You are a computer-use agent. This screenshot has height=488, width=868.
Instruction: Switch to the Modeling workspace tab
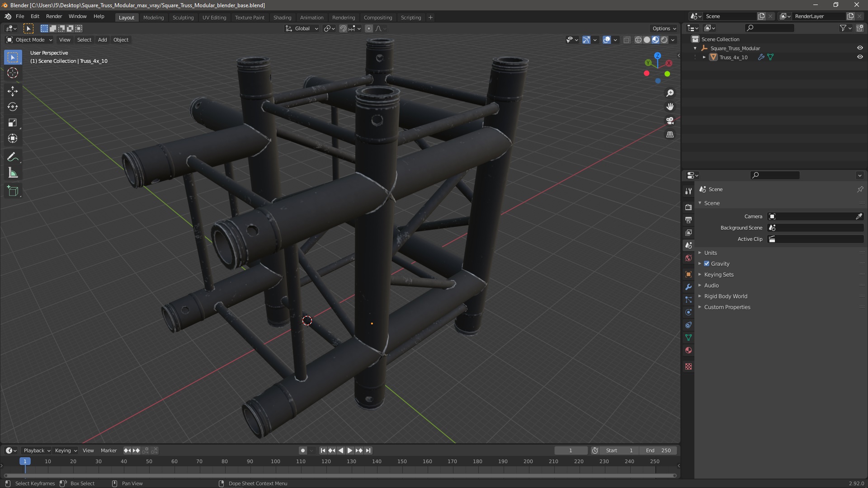(x=153, y=18)
